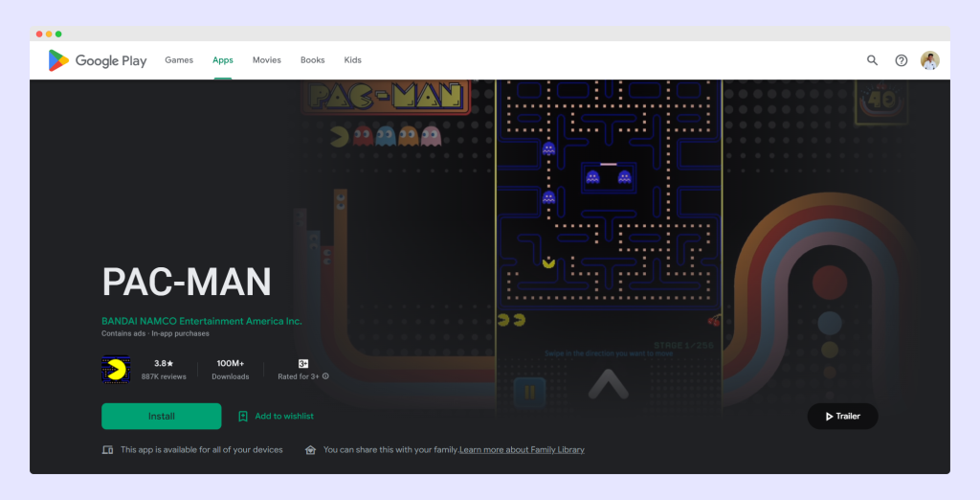Click the PAC-MAN app icon thumbnail

tap(116, 370)
